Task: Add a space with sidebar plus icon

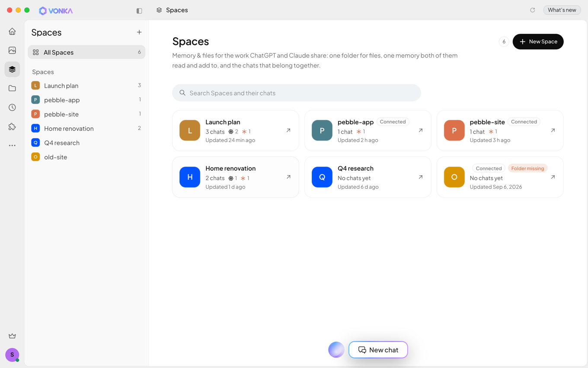Action: 139,32
